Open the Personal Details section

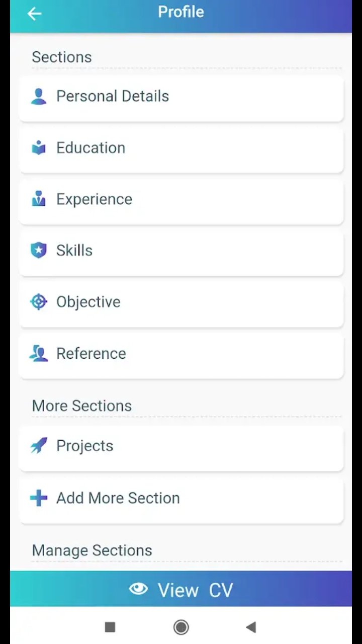click(x=181, y=97)
